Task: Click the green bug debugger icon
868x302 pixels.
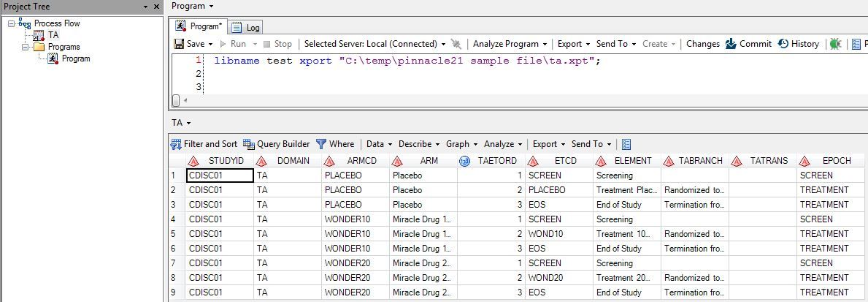Action: coord(835,44)
